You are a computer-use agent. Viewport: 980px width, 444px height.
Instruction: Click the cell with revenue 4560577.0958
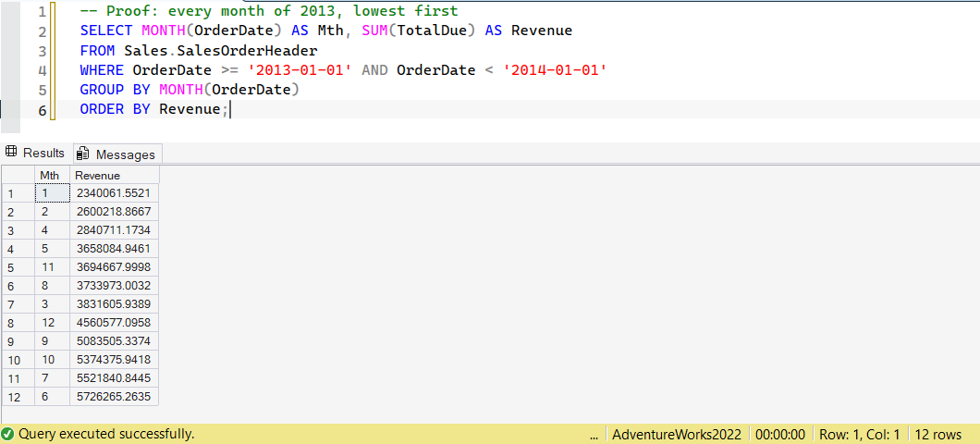[114, 323]
